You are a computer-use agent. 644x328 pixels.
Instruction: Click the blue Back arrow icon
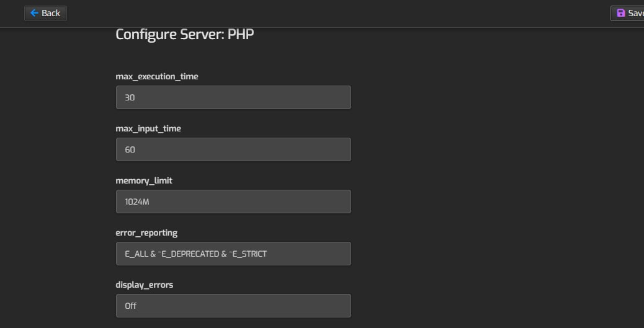[34, 13]
